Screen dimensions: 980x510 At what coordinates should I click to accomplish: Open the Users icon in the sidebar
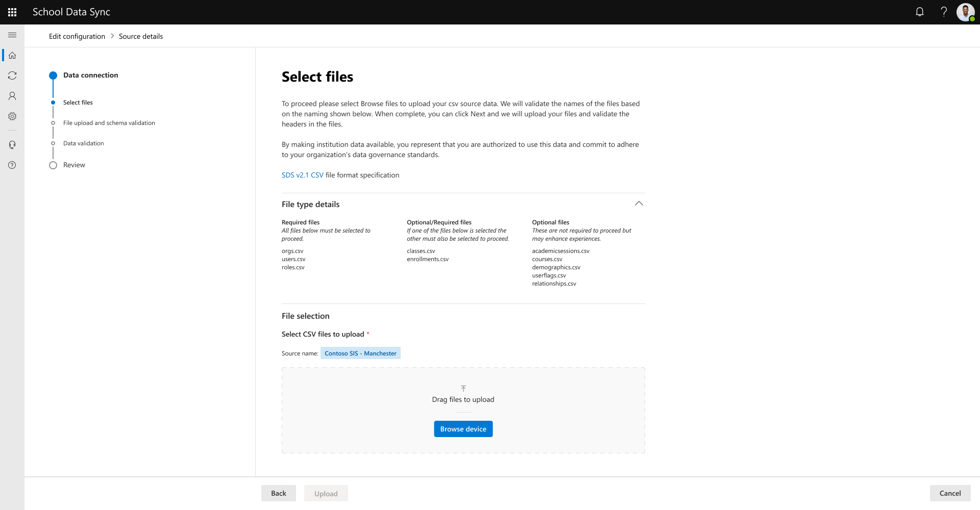(12, 96)
